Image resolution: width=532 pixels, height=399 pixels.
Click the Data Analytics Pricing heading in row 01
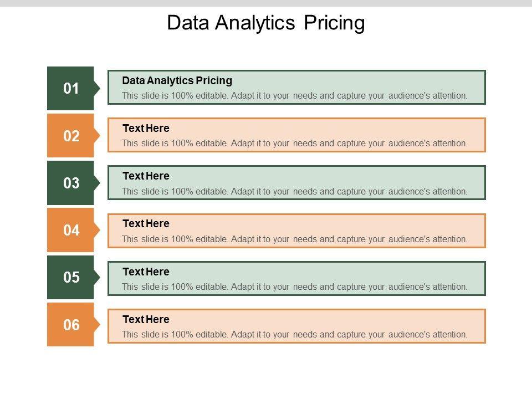click(177, 80)
